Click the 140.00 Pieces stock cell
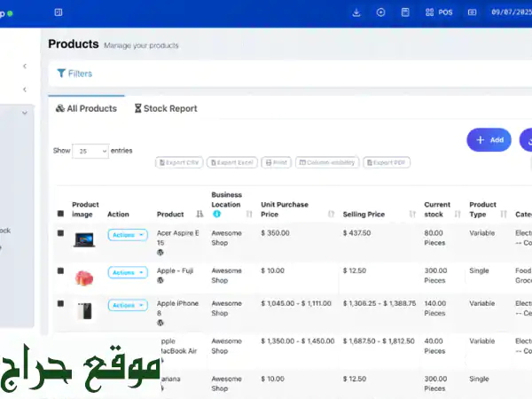This screenshot has height=399, width=532. tap(435, 308)
